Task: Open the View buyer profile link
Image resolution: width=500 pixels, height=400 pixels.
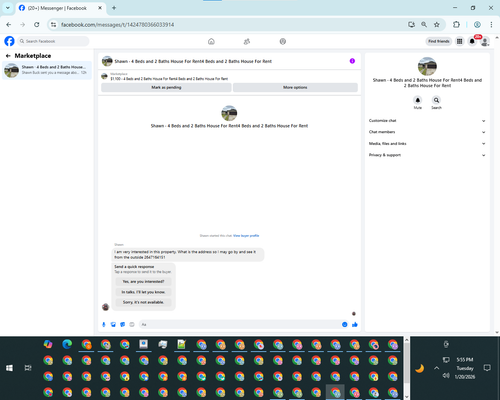Action: click(x=246, y=236)
